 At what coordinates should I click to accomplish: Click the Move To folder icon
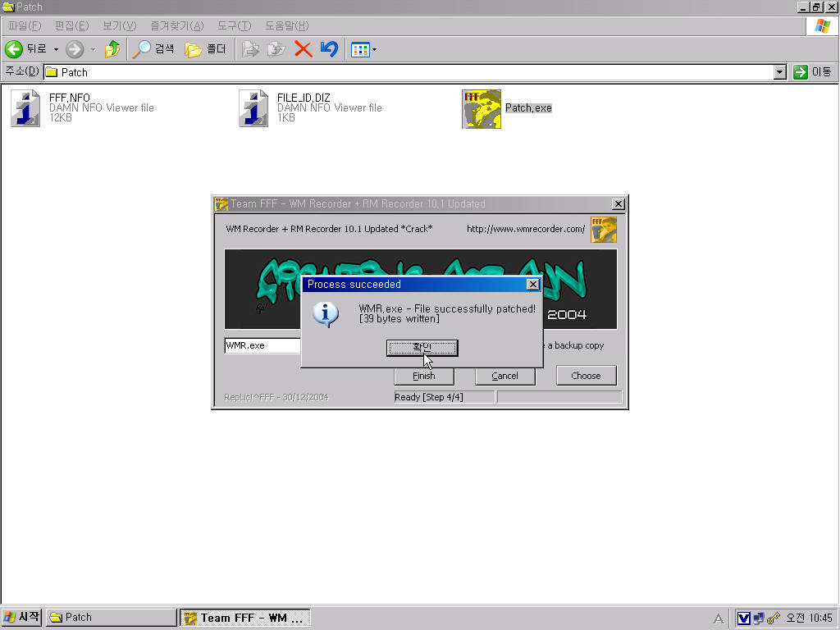coord(250,49)
